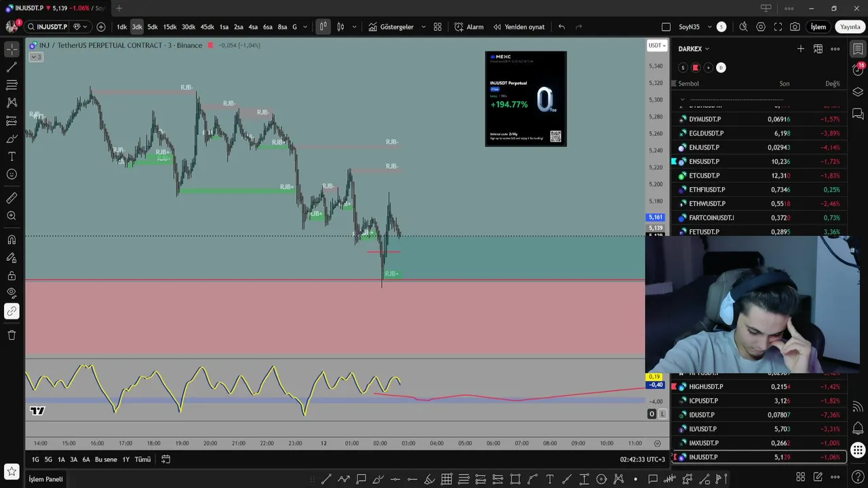Viewport: 868px width, 488px height.
Task: Open the favorites star at bottom left
Action: [x=12, y=471]
